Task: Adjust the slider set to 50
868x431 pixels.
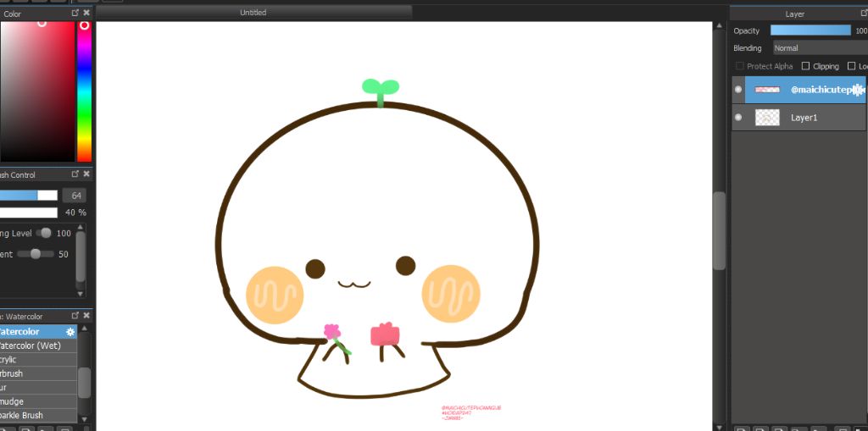Action: [x=36, y=254]
